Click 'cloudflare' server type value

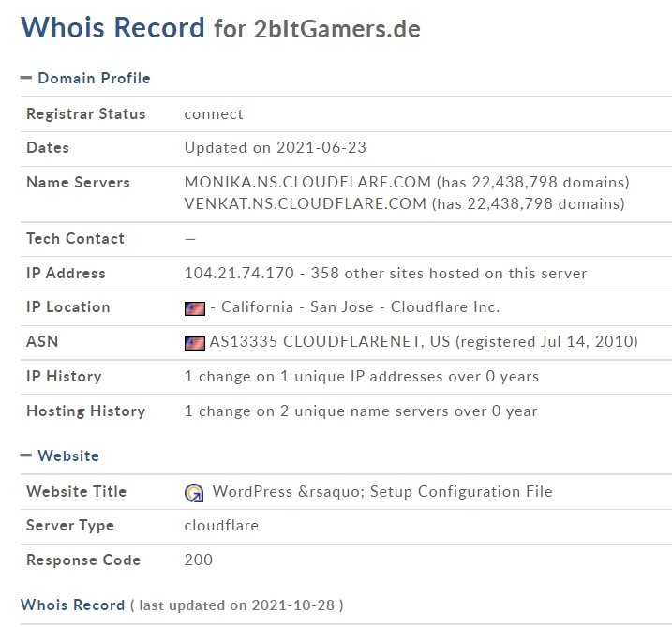[x=221, y=526]
